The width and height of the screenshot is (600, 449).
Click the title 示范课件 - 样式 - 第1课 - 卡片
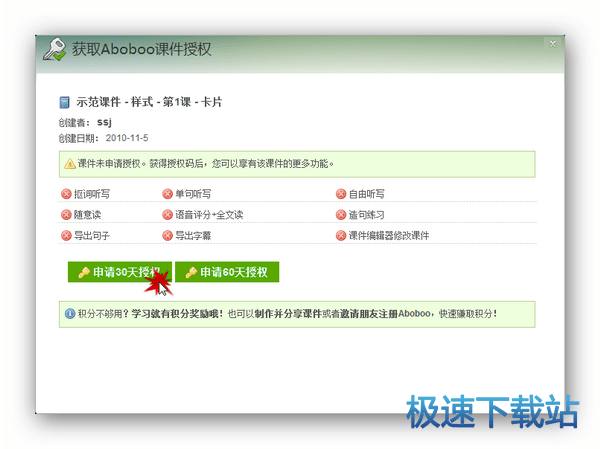[x=149, y=102]
